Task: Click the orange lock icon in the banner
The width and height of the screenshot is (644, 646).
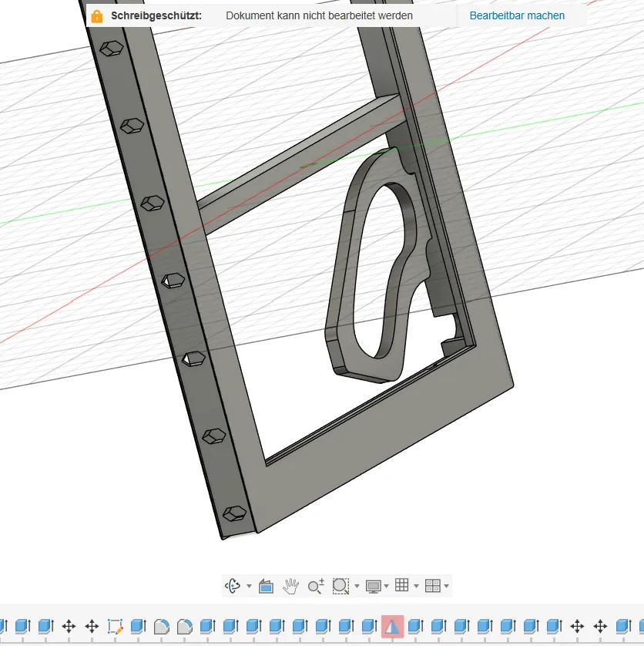Action: pyautogui.click(x=97, y=16)
